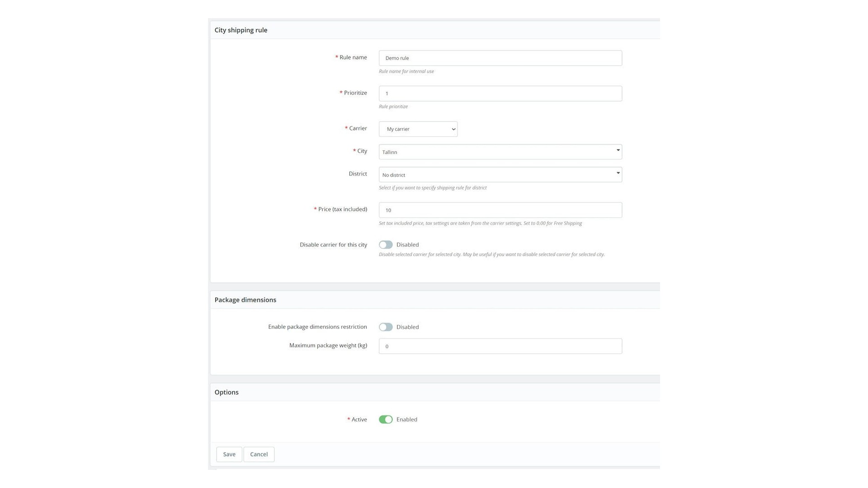Open the Carrier dropdown showing My carrier
This screenshot has width=868, height=488.
[x=418, y=129]
